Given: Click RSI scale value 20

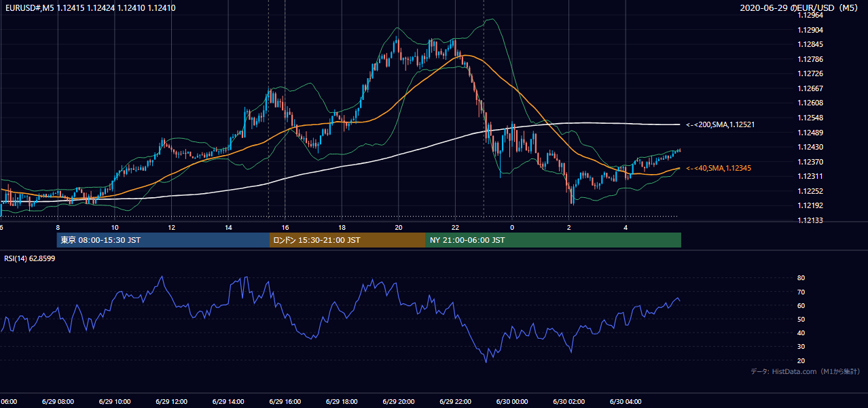Looking at the screenshot, I should pos(801,360).
